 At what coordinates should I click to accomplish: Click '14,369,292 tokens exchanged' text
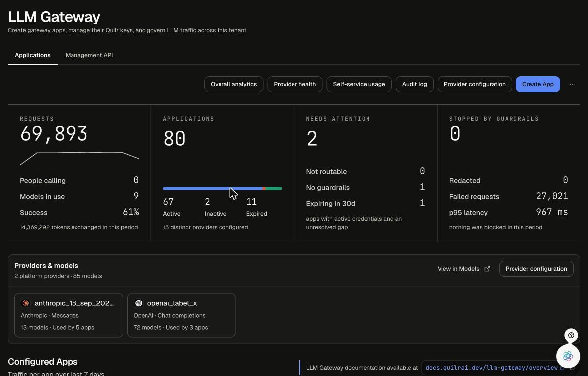coord(79,227)
